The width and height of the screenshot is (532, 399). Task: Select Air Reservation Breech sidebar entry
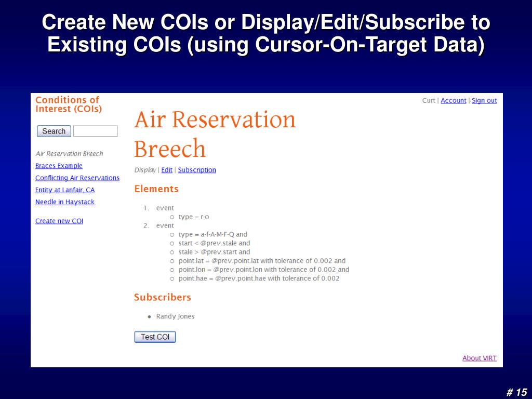(69, 154)
